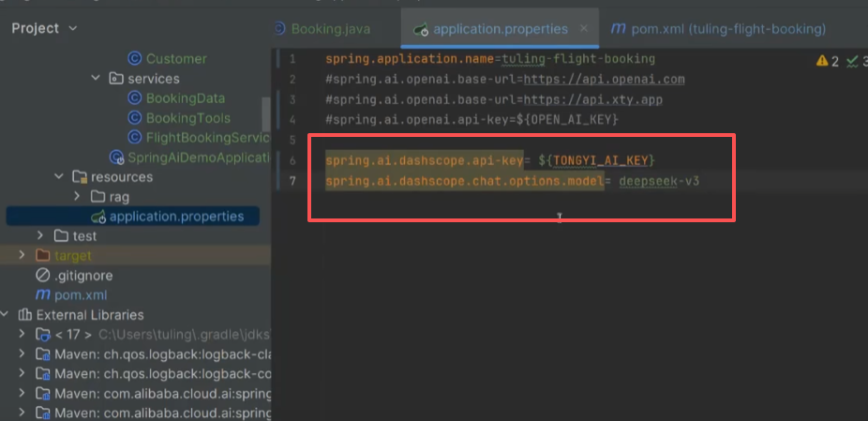The width and height of the screenshot is (868, 421).
Task: Expand the Maven logback-core library
Action: coord(22,373)
